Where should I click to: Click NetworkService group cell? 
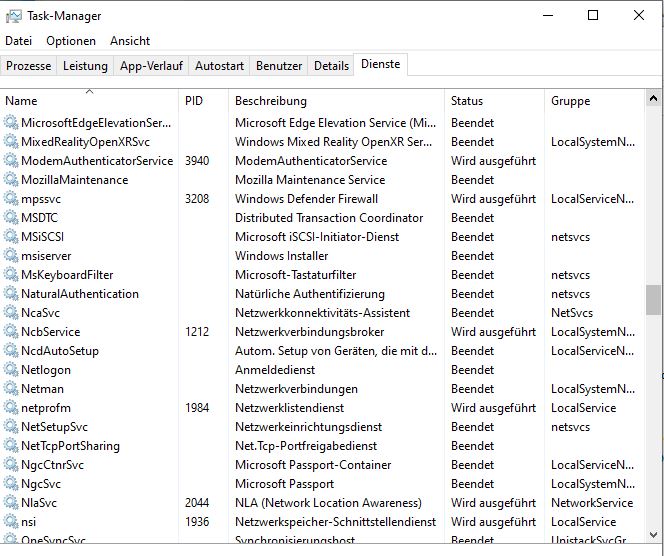coord(592,503)
